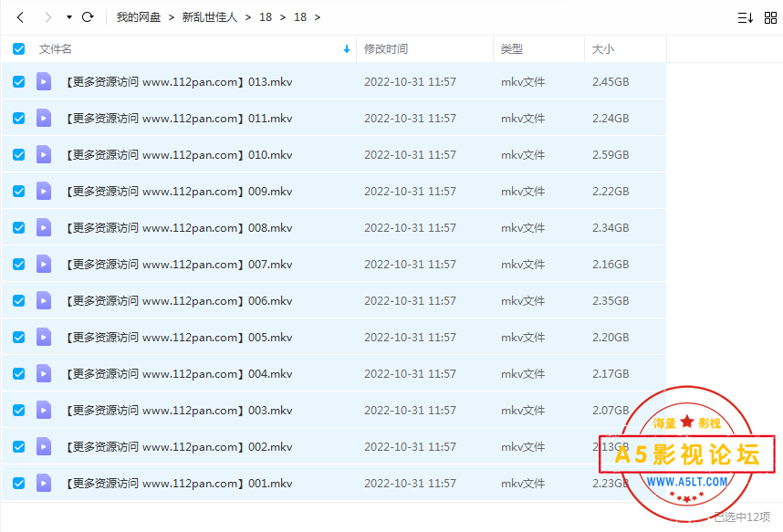Image resolution: width=783 pixels, height=532 pixels.
Task: Sort by the 文件名 column header
Action: click(56, 49)
